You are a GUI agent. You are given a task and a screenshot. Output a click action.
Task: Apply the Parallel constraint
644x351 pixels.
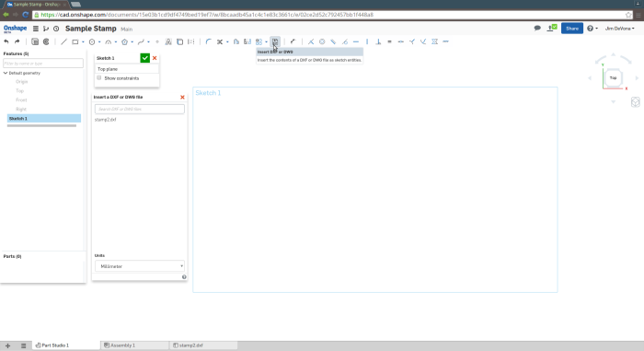333,41
